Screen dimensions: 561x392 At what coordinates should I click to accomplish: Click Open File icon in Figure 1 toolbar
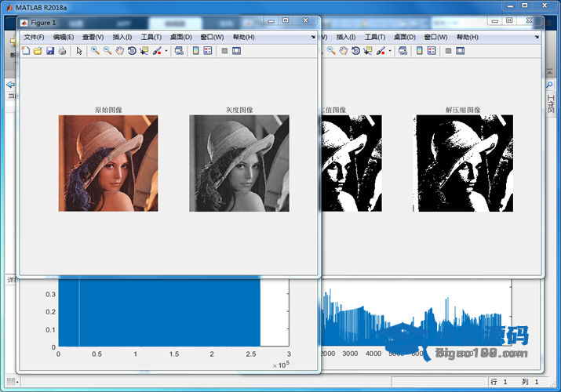point(37,51)
